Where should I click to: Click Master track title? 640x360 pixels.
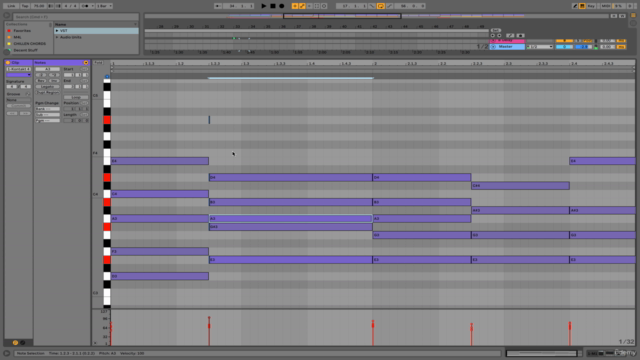[507, 47]
